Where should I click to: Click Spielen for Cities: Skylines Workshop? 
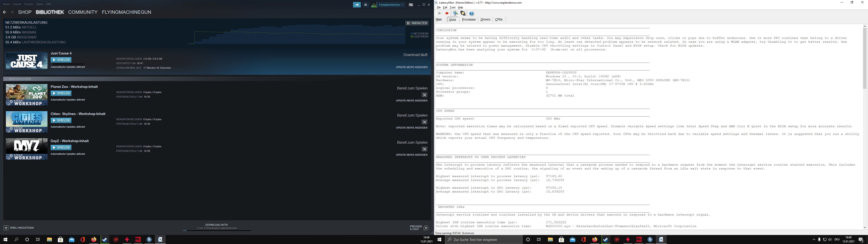pyautogui.click(x=61, y=120)
